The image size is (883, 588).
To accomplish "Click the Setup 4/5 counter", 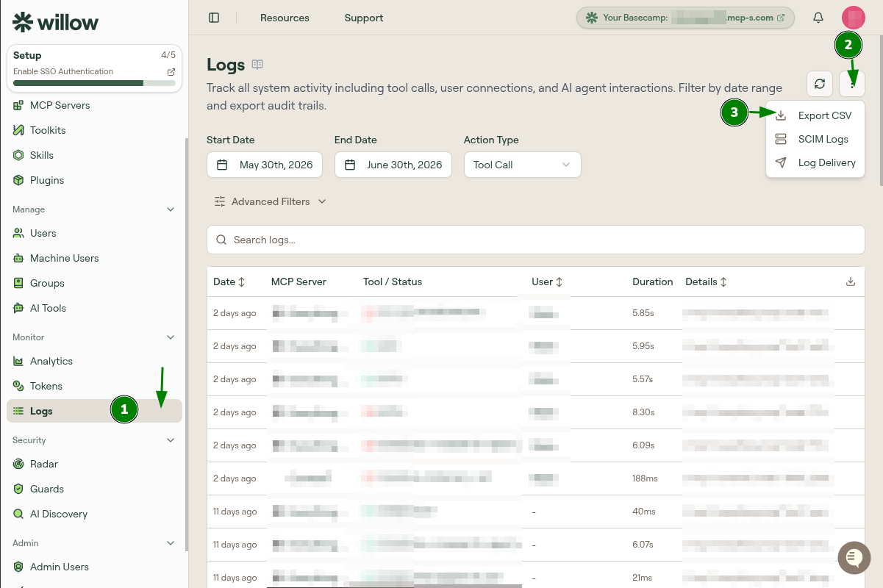I will coord(168,55).
